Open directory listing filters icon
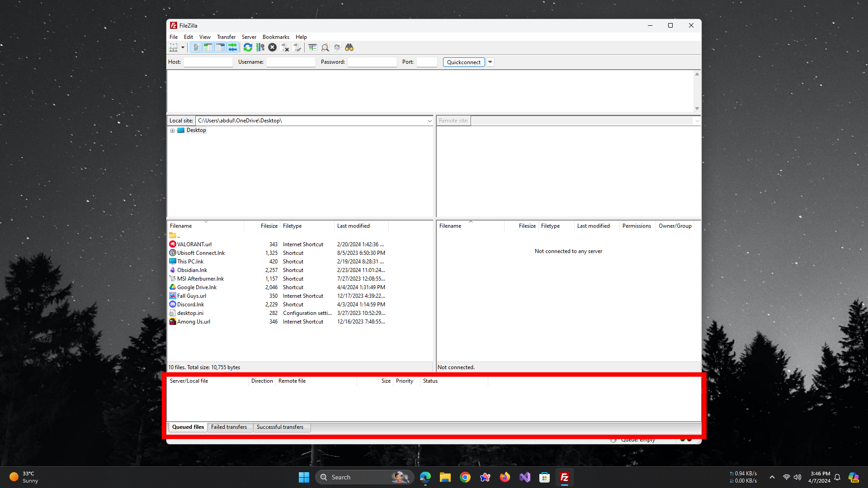868x488 pixels. tap(312, 47)
